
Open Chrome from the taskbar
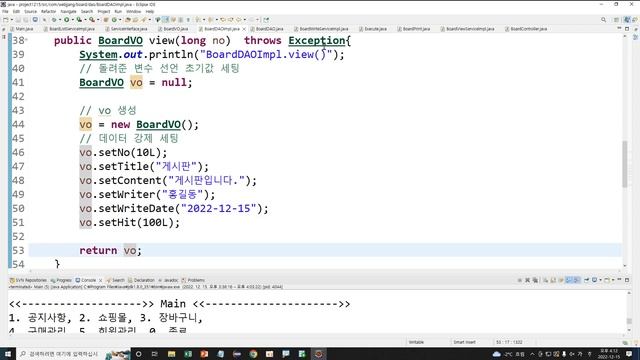(x=253, y=354)
